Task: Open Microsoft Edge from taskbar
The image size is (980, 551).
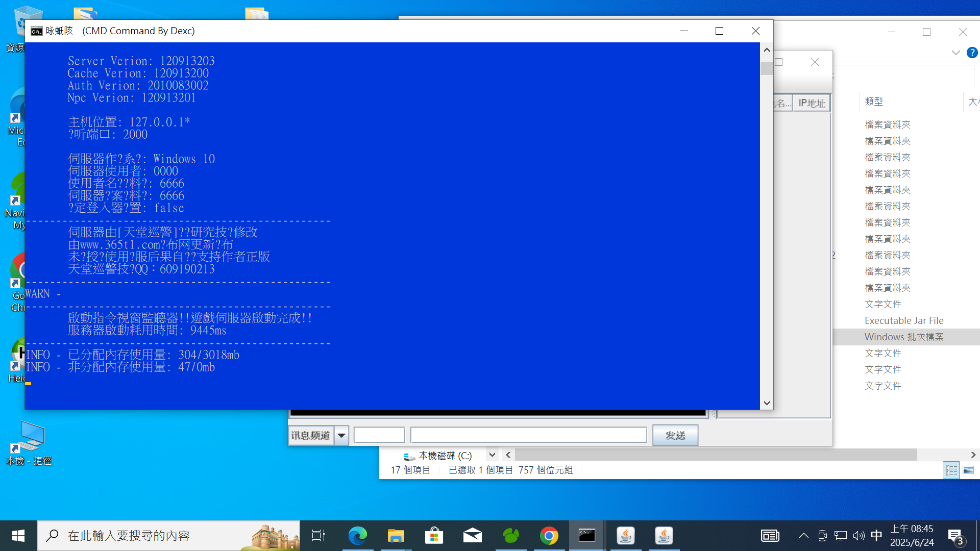Action: point(357,536)
